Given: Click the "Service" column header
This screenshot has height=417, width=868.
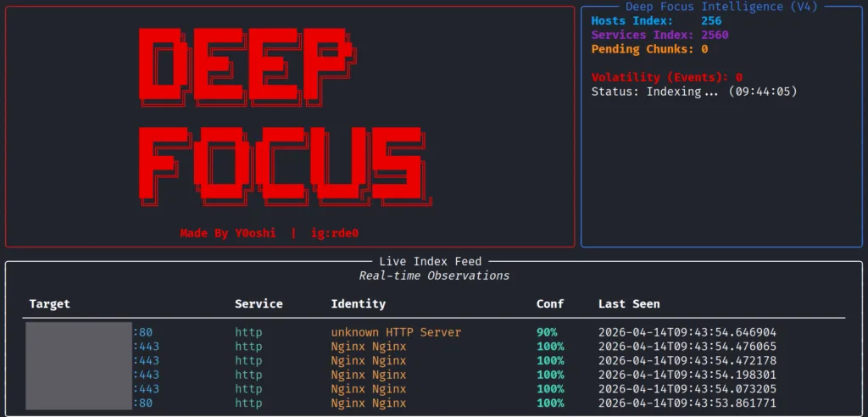Looking at the screenshot, I should pos(259,304).
